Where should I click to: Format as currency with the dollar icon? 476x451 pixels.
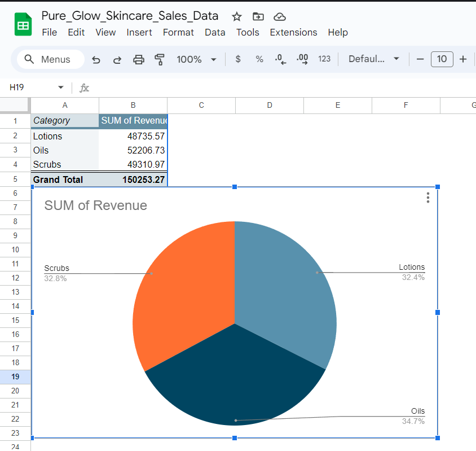(x=238, y=59)
